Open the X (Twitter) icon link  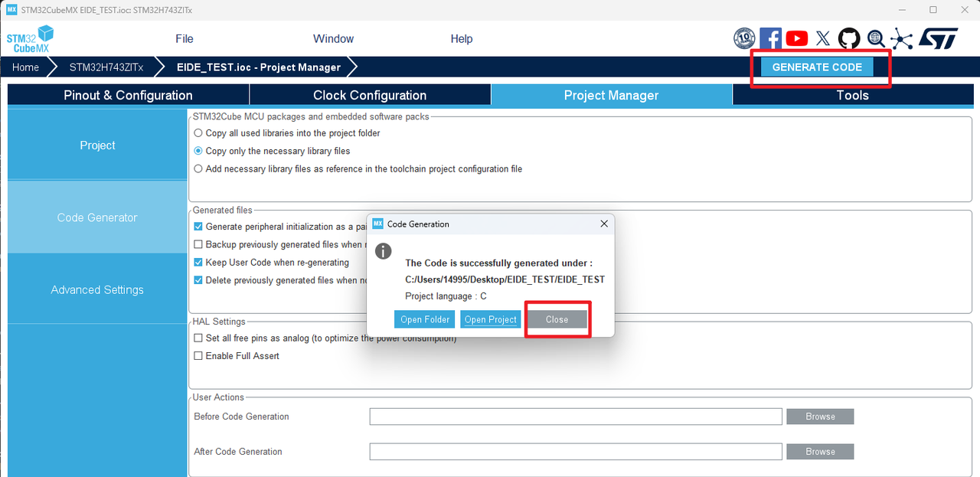coord(823,38)
